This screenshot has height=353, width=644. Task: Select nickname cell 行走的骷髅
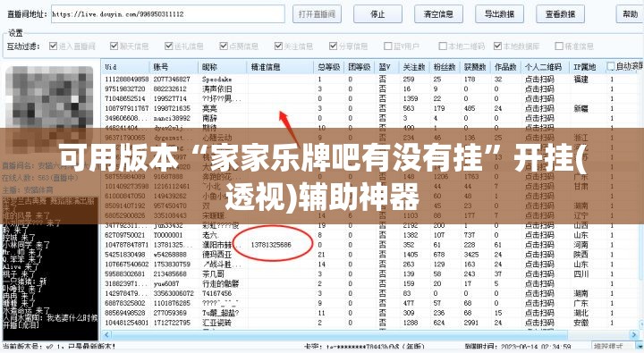(221, 284)
